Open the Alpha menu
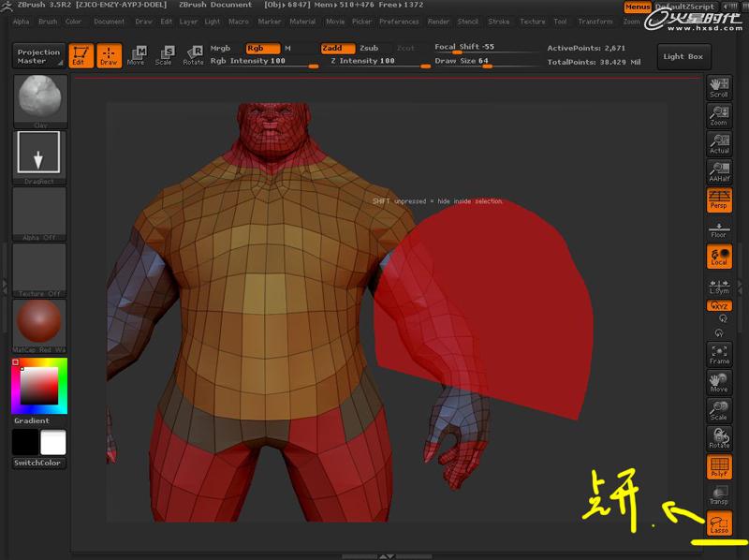This screenshot has height=560, width=749. pyautogui.click(x=21, y=22)
